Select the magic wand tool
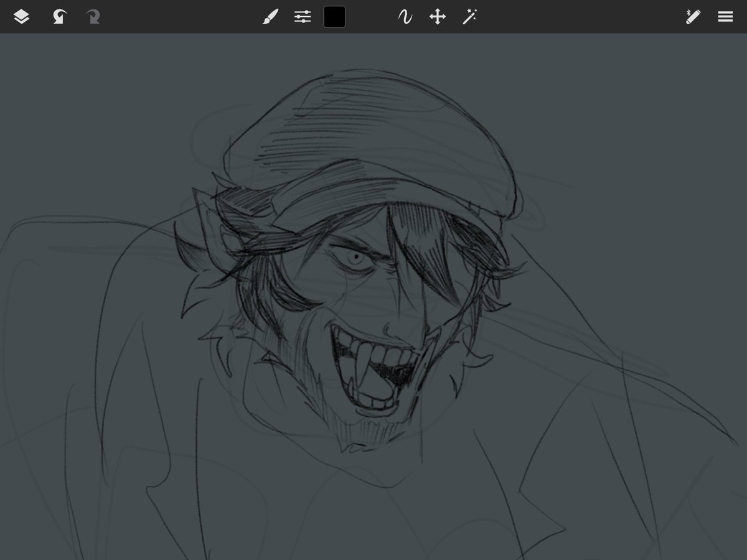Viewport: 747px width, 560px height. point(469,17)
